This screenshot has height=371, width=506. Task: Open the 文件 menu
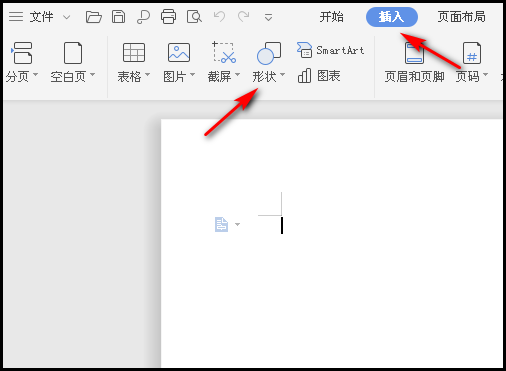point(41,17)
